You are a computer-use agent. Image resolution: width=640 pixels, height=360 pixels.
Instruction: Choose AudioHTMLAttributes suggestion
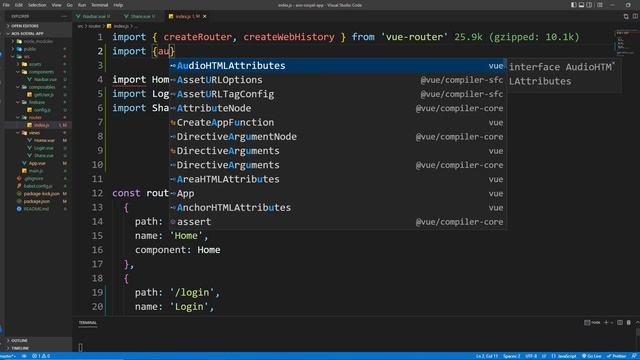[x=338, y=66]
